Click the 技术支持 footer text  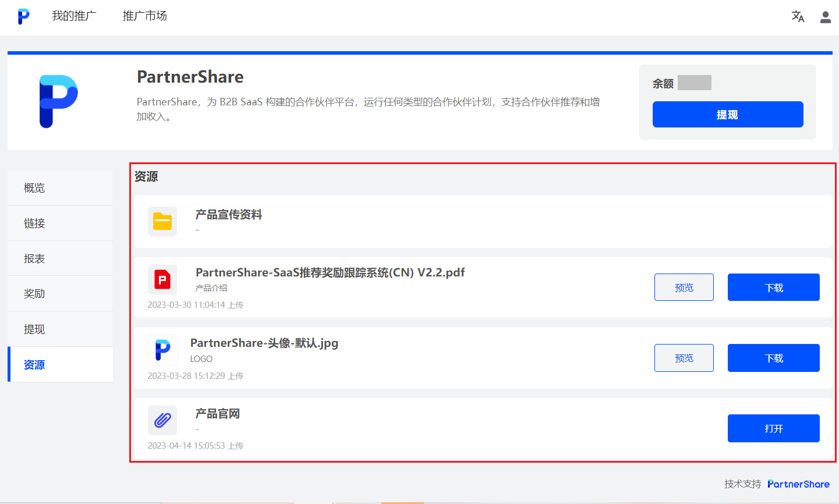743,484
